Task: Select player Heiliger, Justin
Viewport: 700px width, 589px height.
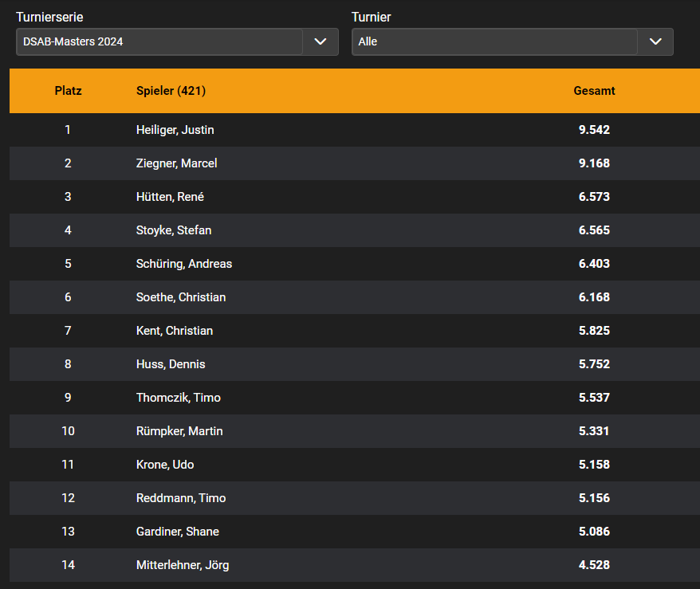Action: pos(175,130)
